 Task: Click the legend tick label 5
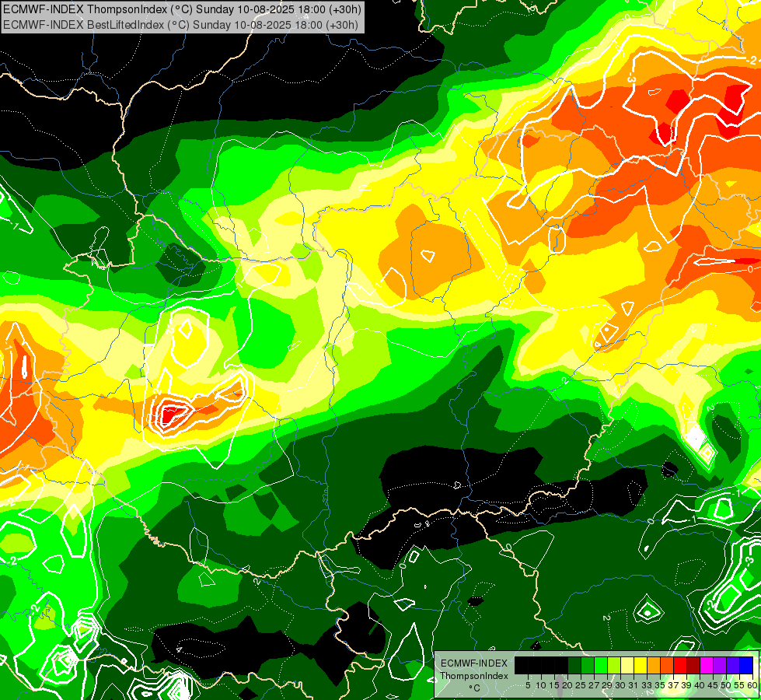[528, 685]
